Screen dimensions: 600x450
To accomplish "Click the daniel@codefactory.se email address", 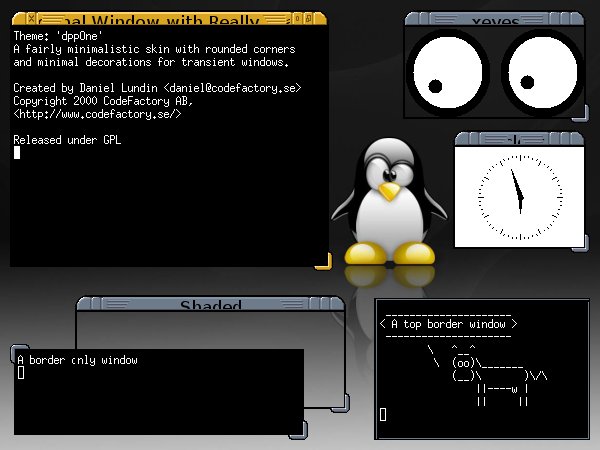I will tap(232, 88).
